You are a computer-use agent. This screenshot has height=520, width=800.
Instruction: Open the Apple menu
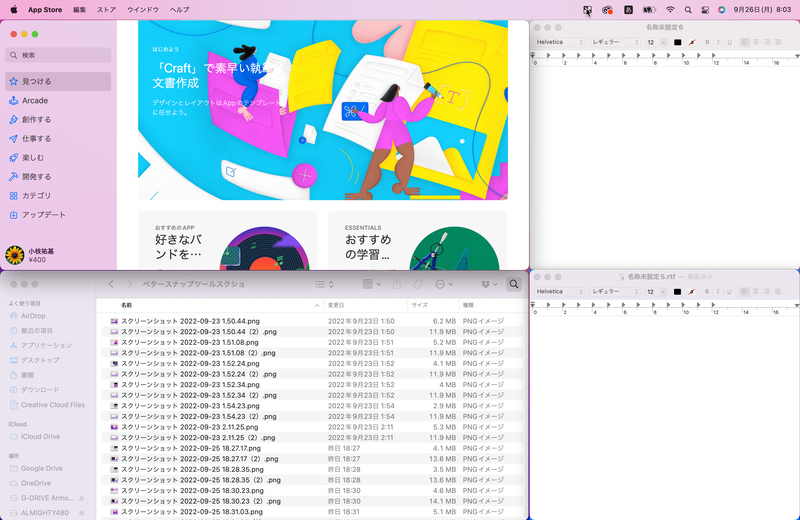point(14,9)
